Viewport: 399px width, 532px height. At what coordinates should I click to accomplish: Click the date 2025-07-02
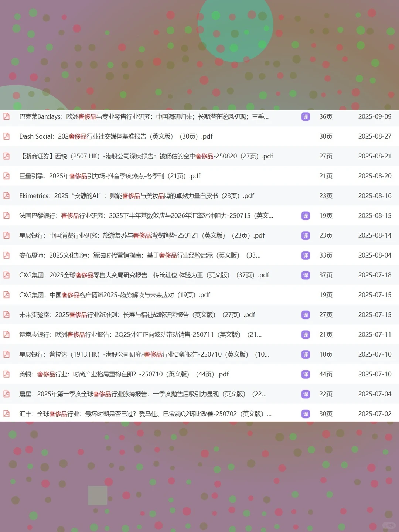pyautogui.click(x=375, y=414)
